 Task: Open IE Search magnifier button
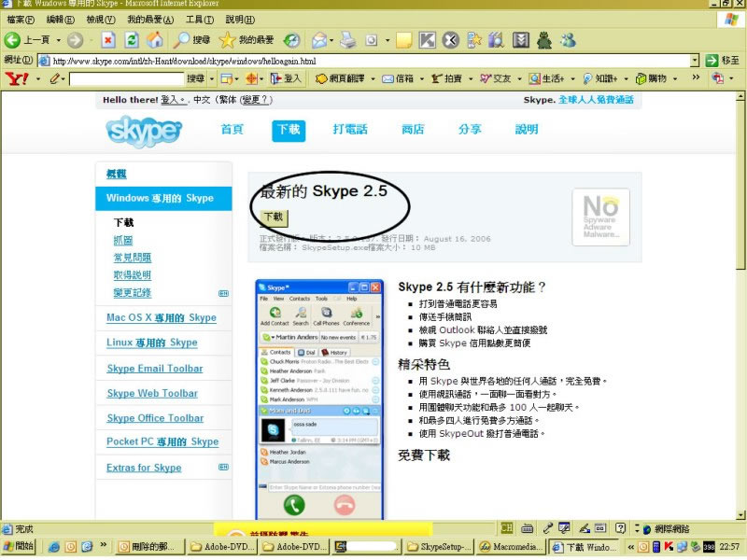pos(191,40)
